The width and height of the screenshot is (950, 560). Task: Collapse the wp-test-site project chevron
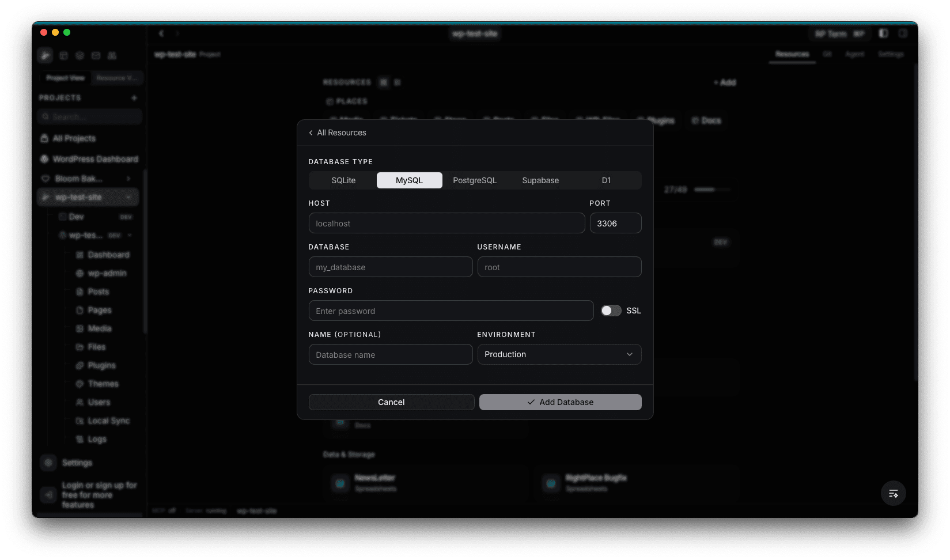point(128,197)
